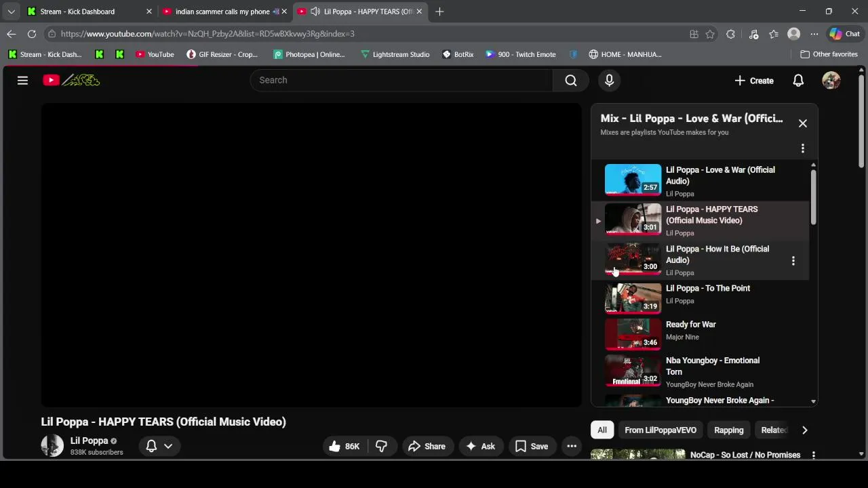Refresh the current page
868x488 pixels.
pos(32,34)
